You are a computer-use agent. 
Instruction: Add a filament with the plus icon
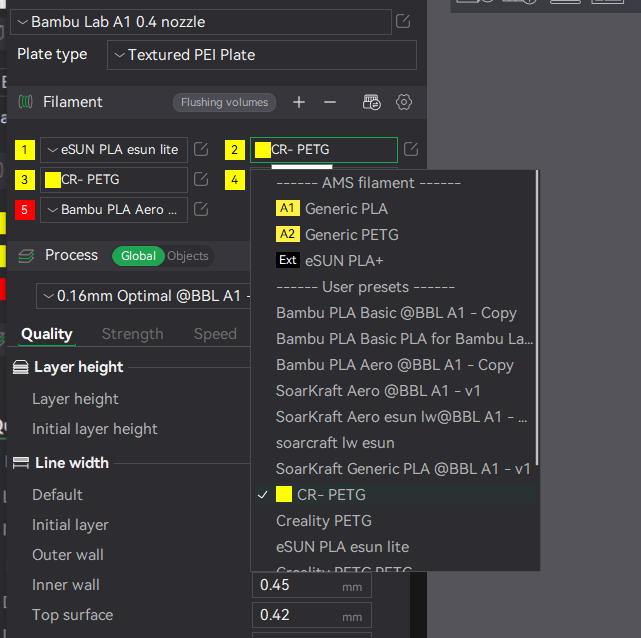[x=299, y=102]
